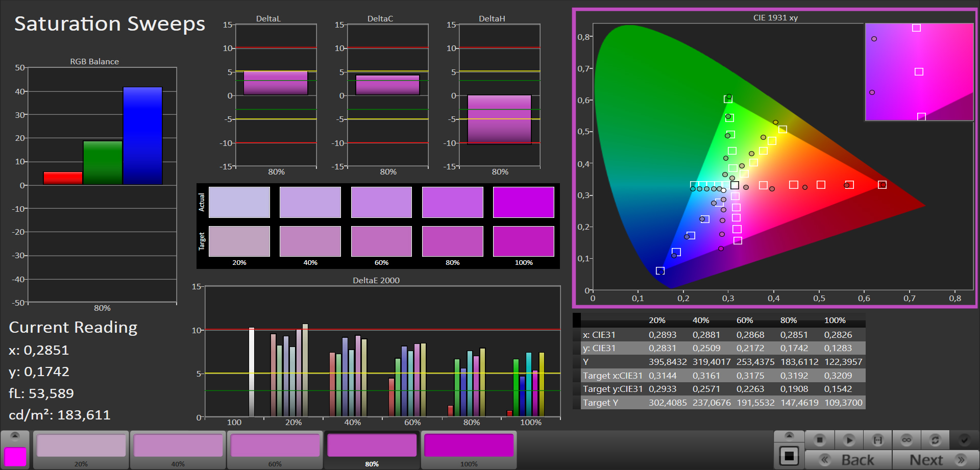Click the checkmark icon
This screenshot has width=980, height=470.
pyautogui.click(x=964, y=439)
